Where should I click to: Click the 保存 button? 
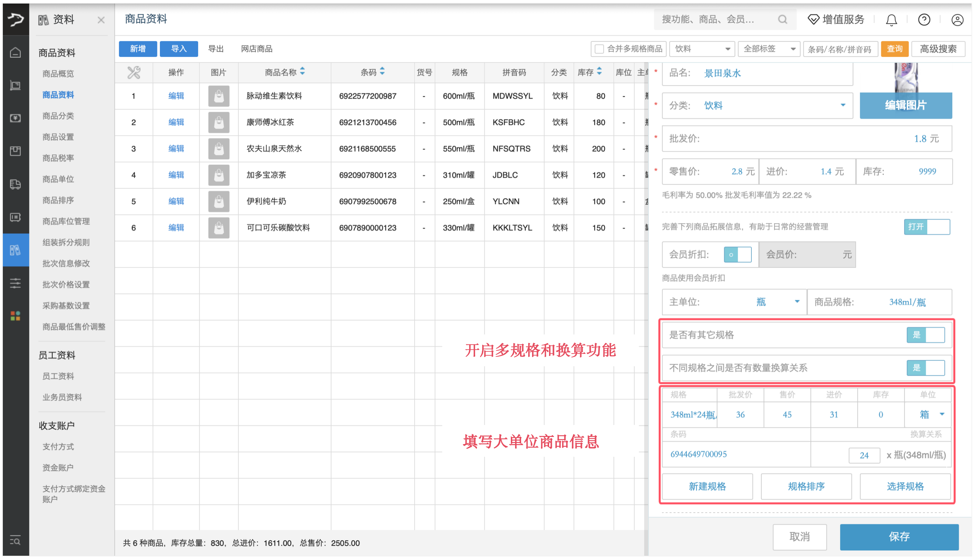tap(899, 537)
